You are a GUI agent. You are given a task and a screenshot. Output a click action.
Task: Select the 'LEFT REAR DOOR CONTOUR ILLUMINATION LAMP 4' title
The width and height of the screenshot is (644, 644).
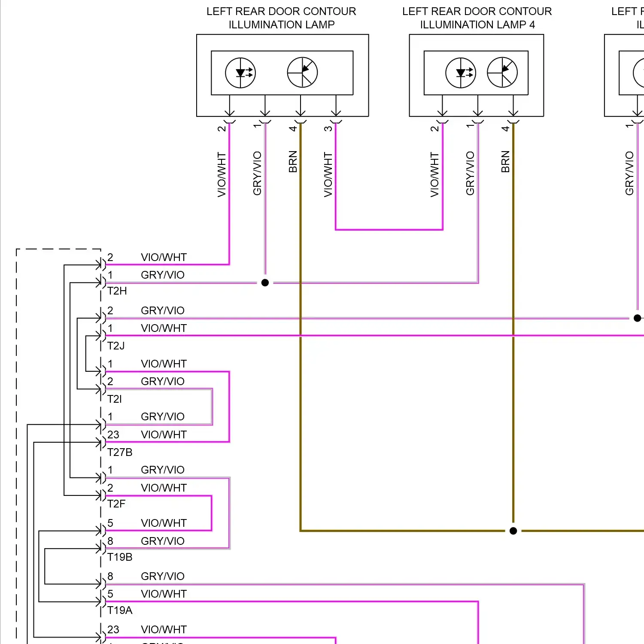point(477,18)
